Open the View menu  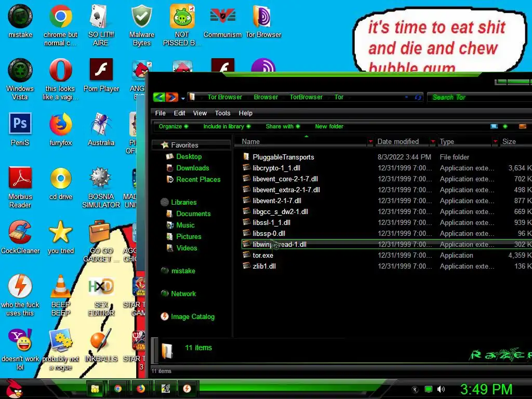coord(200,113)
